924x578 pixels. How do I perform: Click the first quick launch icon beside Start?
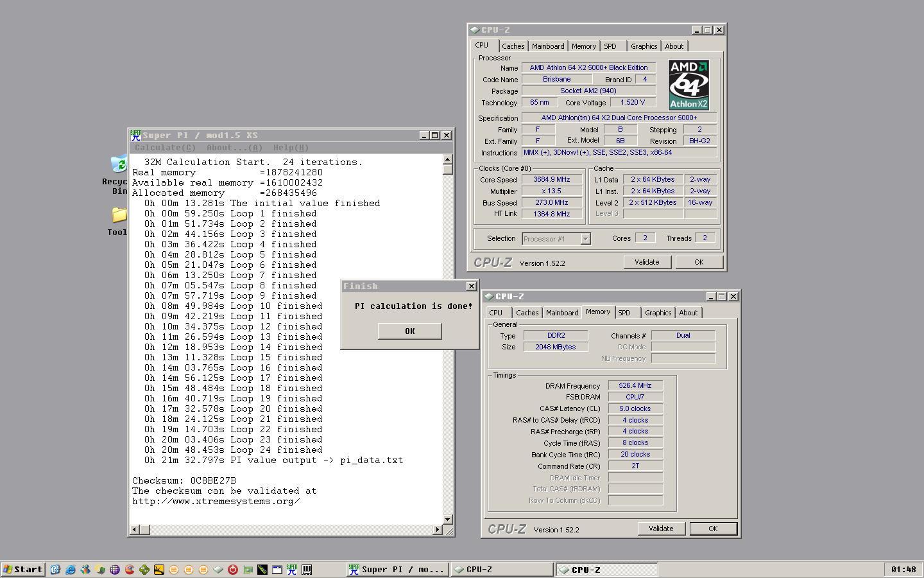[x=55, y=569]
